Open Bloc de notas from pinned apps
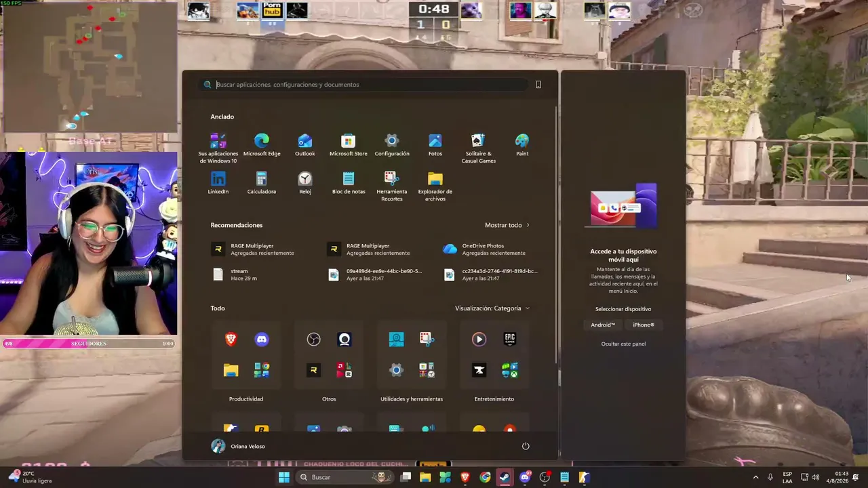This screenshot has height=488, width=868. [x=349, y=183]
